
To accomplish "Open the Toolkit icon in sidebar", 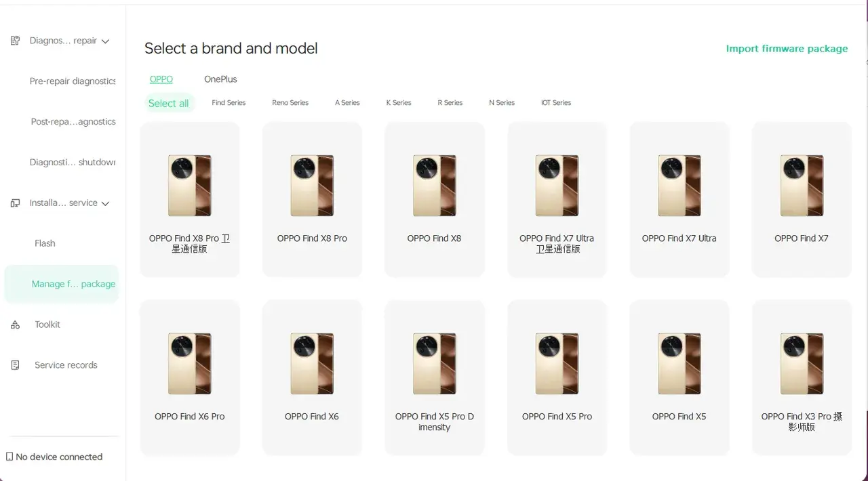I will (15, 325).
